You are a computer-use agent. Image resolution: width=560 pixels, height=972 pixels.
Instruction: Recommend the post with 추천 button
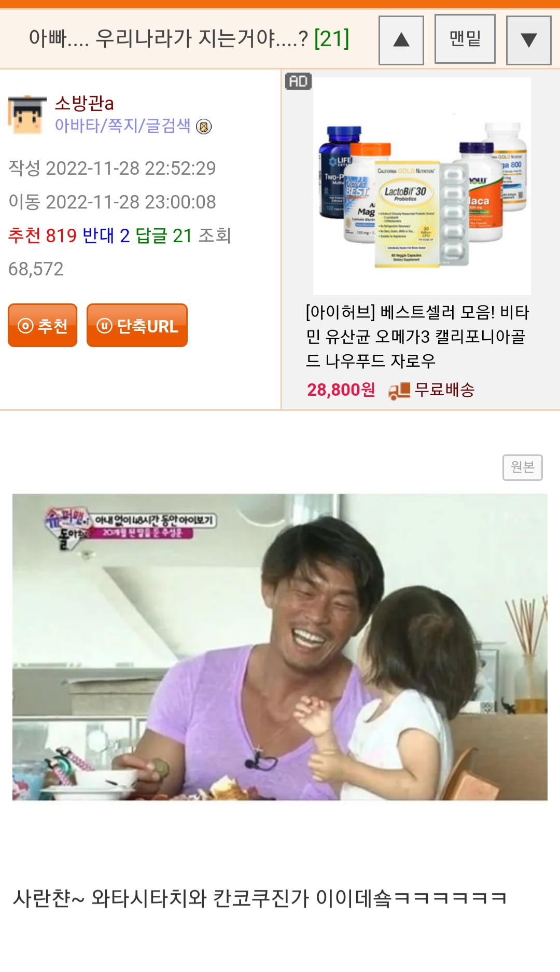coord(43,325)
